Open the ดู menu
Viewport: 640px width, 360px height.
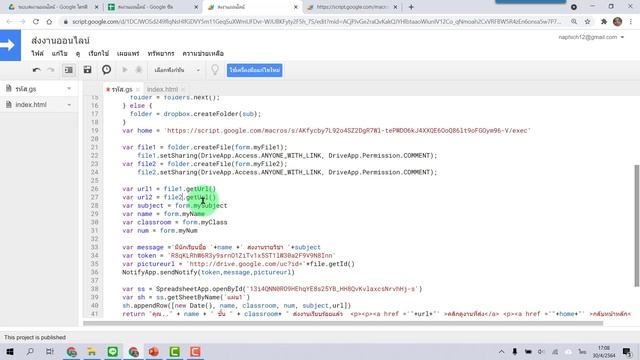78,53
